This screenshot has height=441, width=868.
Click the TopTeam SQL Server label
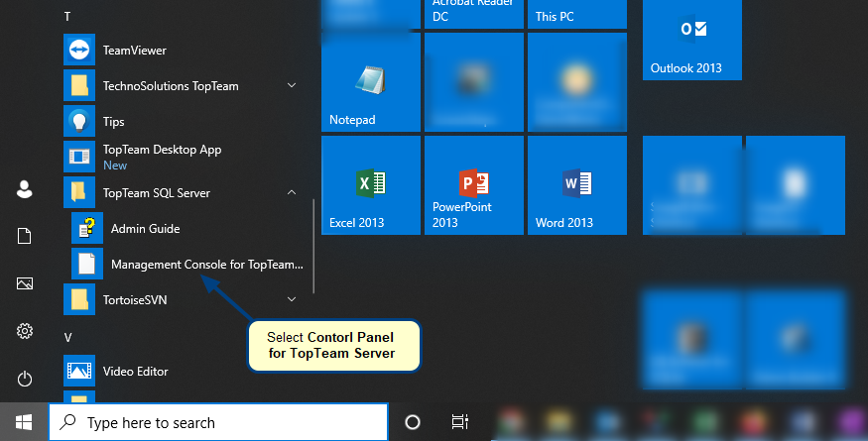point(157,193)
